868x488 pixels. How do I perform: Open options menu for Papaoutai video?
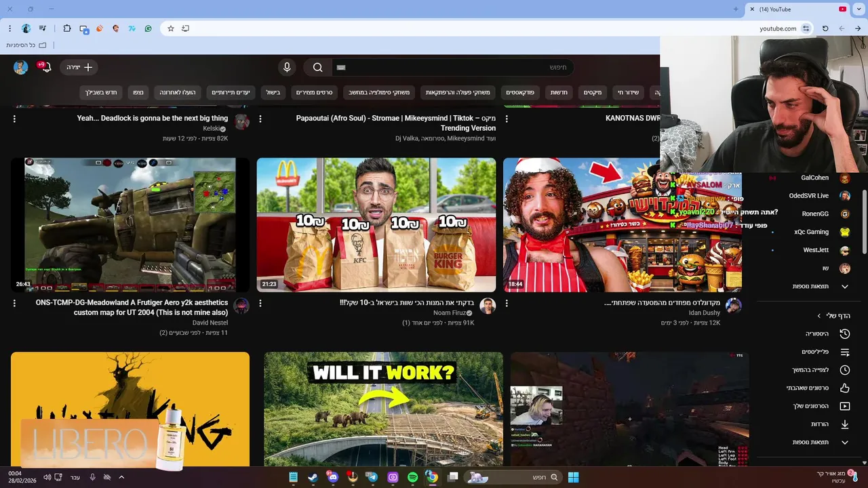(260, 119)
